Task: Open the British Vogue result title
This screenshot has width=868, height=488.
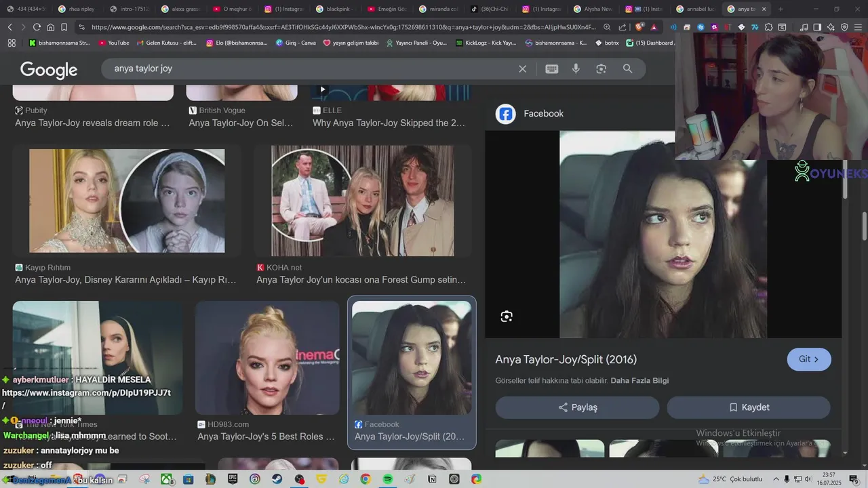Action: click(241, 123)
